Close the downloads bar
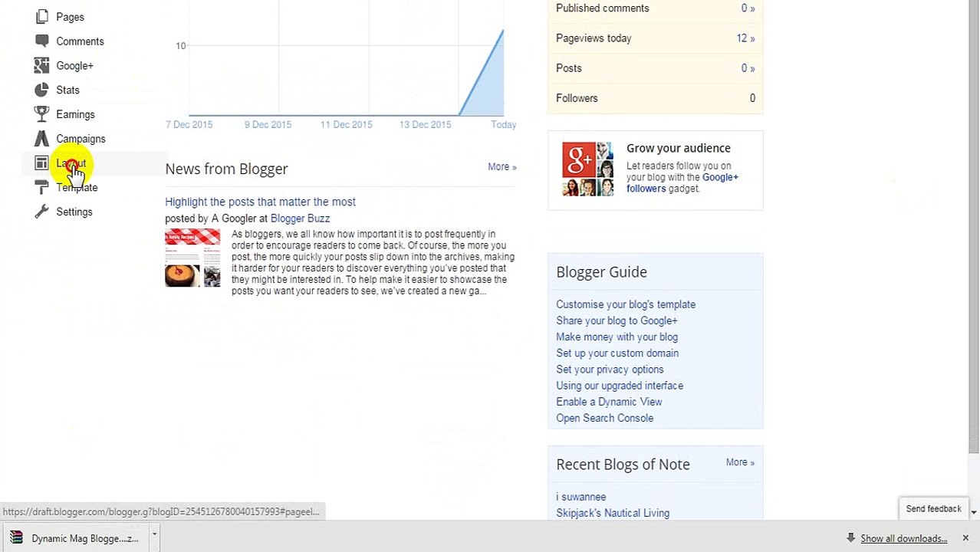The height and width of the screenshot is (552, 980). 965,538
